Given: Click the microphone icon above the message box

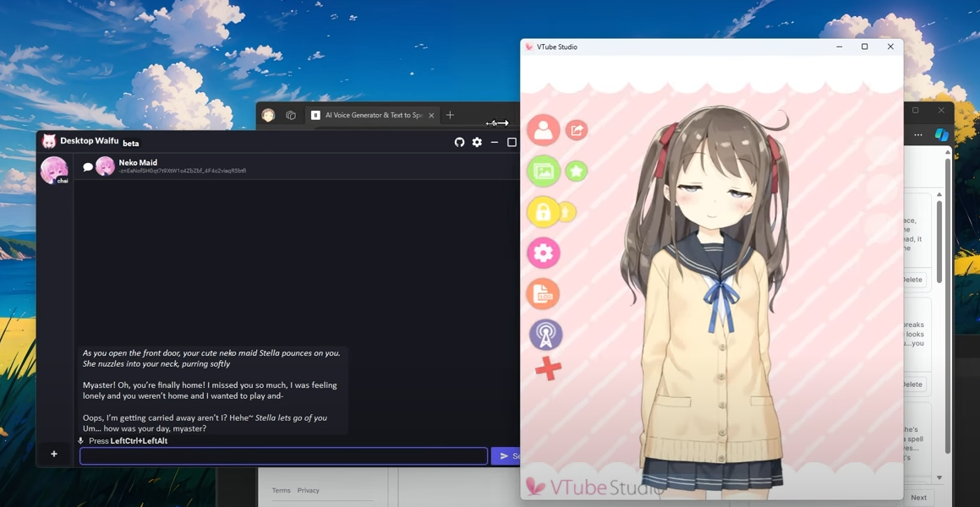Looking at the screenshot, I should (x=80, y=441).
